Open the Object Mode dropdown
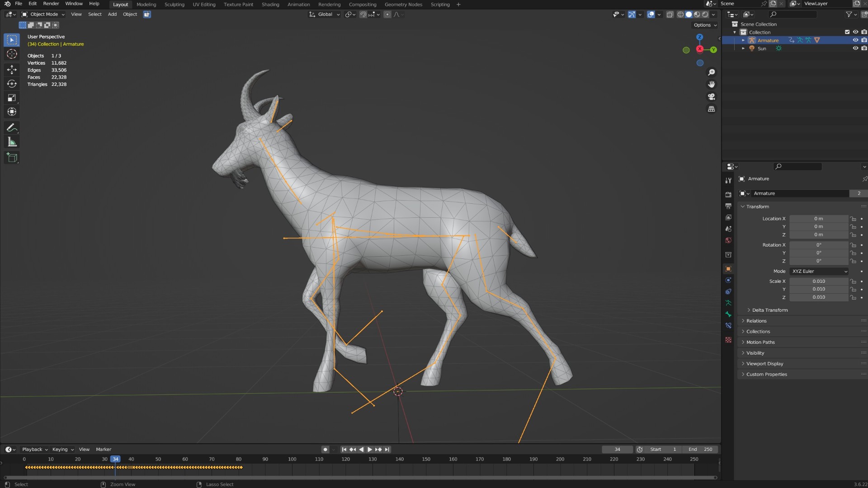The image size is (868, 488). [43, 14]
